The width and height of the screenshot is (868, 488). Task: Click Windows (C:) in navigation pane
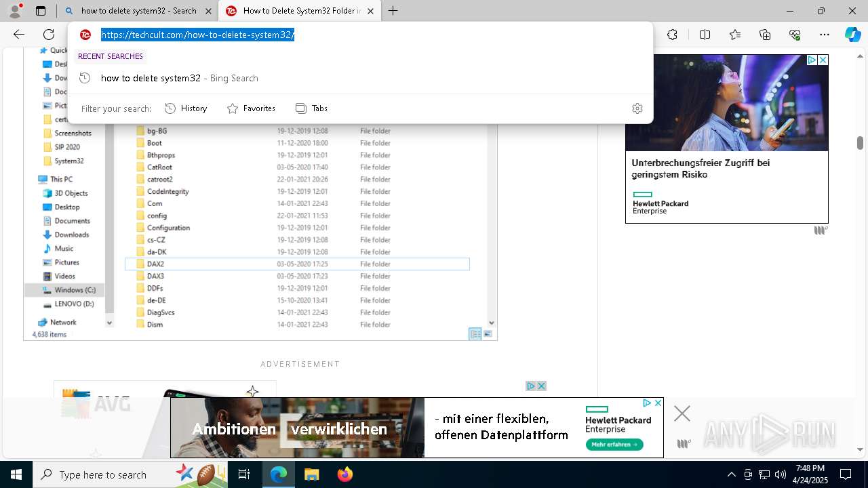coord(64,290)
